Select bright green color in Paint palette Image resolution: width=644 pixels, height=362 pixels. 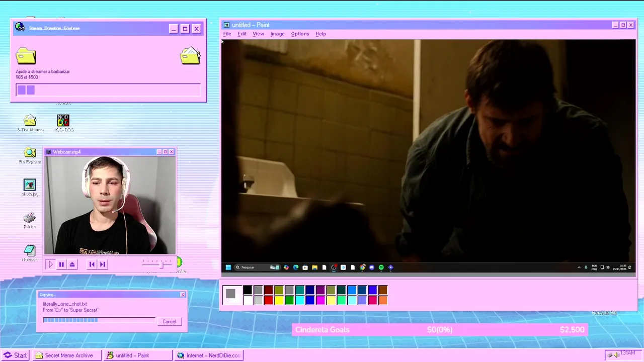[289, 300]
